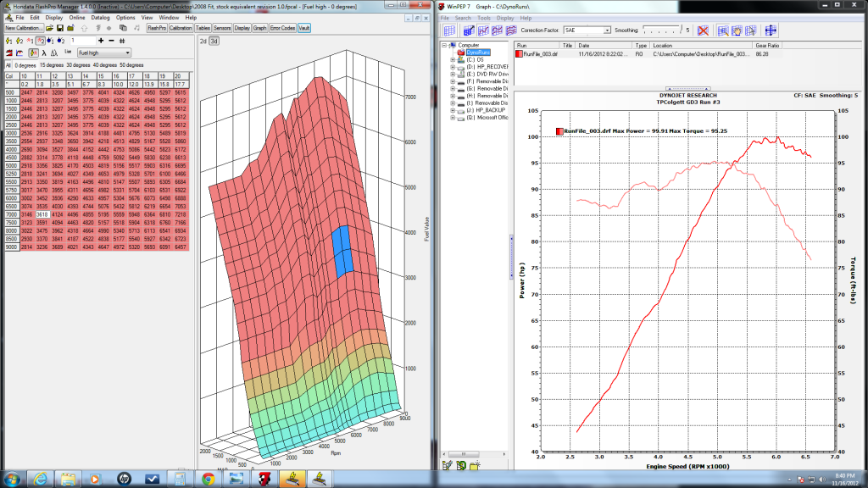Open the Calibration window button
Screen dimensions: 868x488
click(x=181, y=28)
